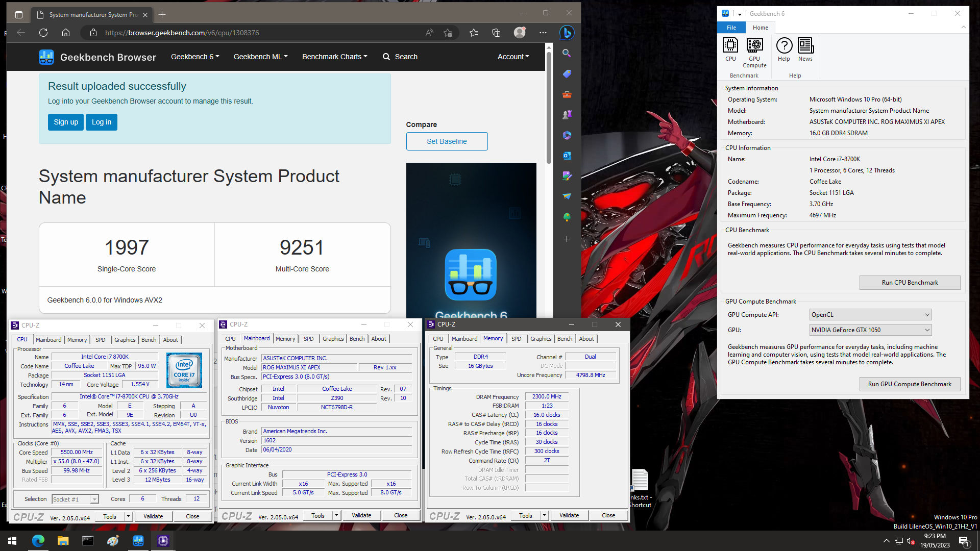980x551 pixels.
Task: Click the Geekbench Browser logo icon
Action: [x=46, y=57]
